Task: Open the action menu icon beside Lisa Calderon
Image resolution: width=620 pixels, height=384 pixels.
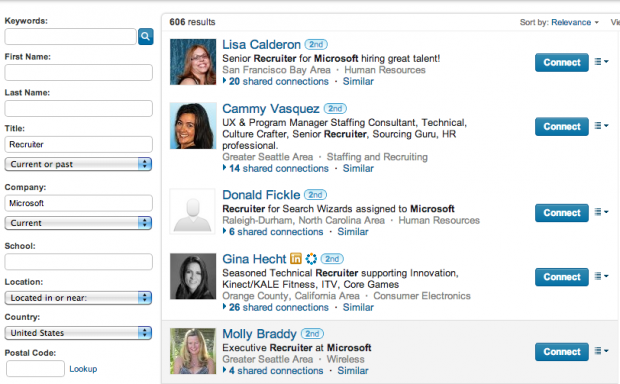Action: 601,62
